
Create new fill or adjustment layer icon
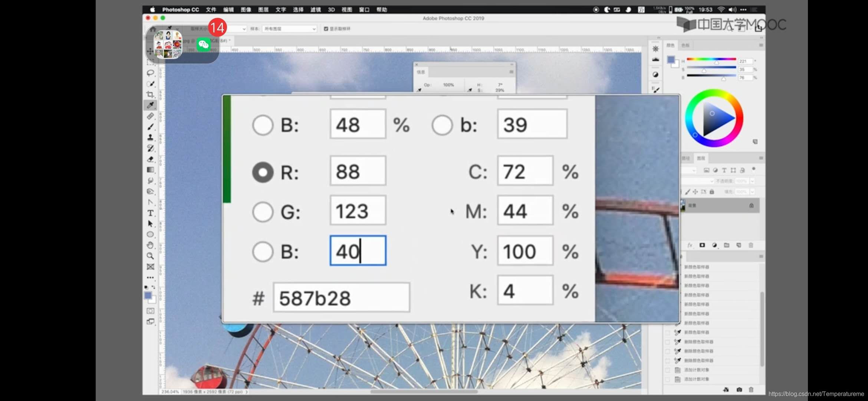pyautogui.click(x=714, y=245)
